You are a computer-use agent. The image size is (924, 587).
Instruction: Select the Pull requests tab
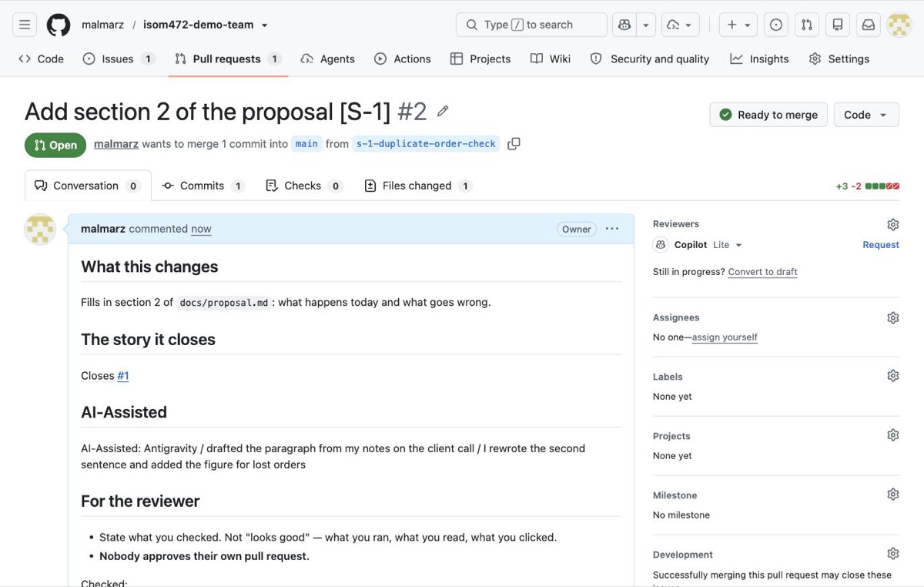[x=228, y=59]
